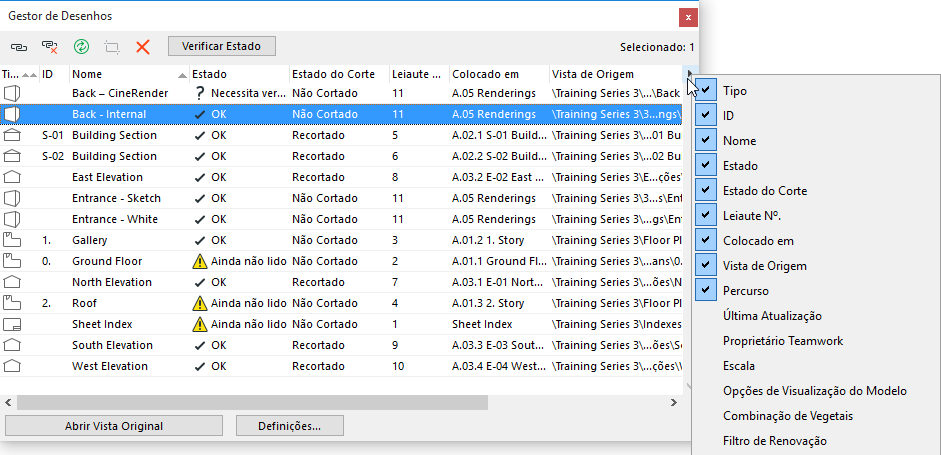Viewport: 941px width, 455px height.
Task: Enable the Combinação de Vegetais column option
Action: point(787,416)
